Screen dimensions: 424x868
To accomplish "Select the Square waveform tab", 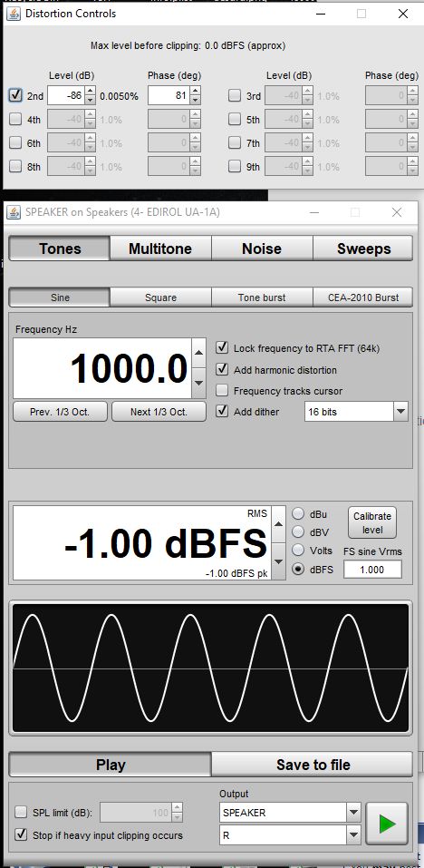I will [160, 297].
